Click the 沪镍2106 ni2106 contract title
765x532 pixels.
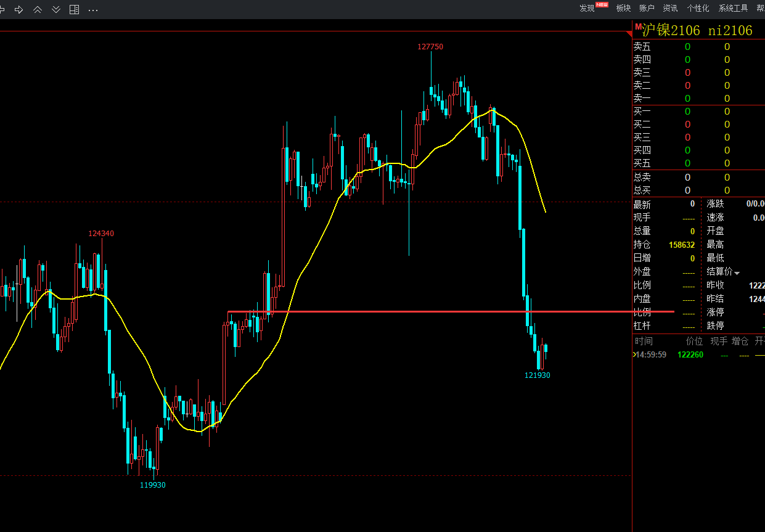pos(697,31)
